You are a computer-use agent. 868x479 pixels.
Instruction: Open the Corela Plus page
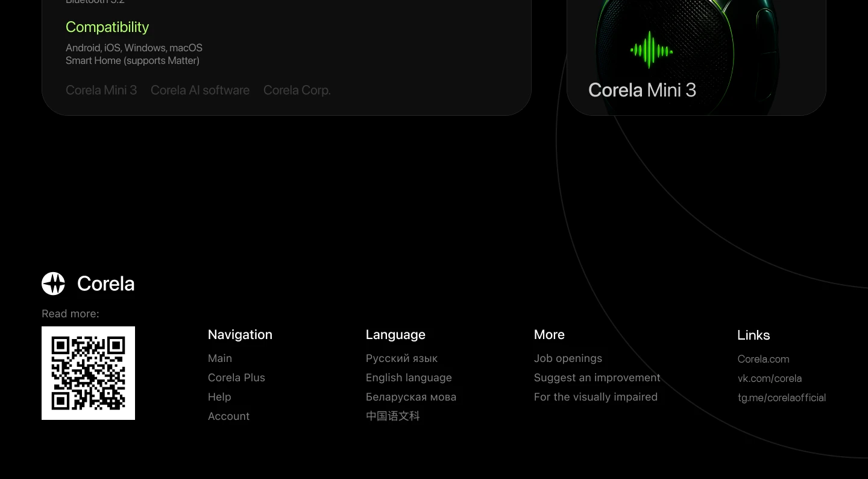click(x=236, y=378)
